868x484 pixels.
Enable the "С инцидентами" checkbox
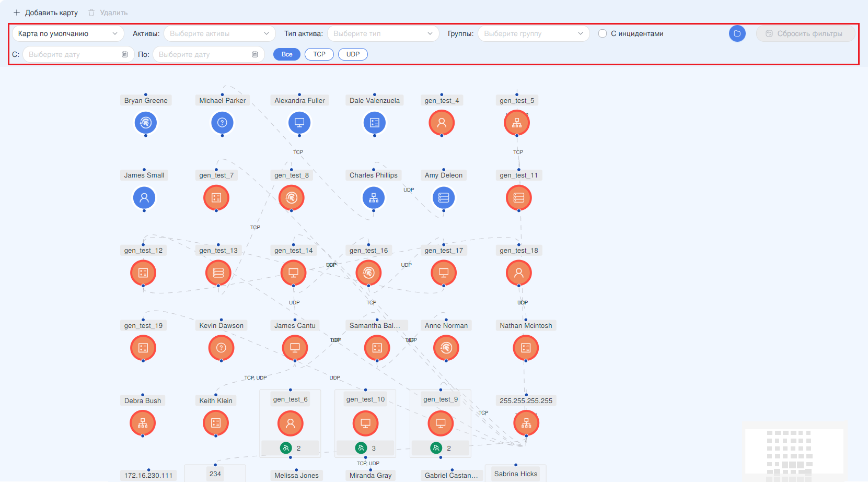(603, 33)
